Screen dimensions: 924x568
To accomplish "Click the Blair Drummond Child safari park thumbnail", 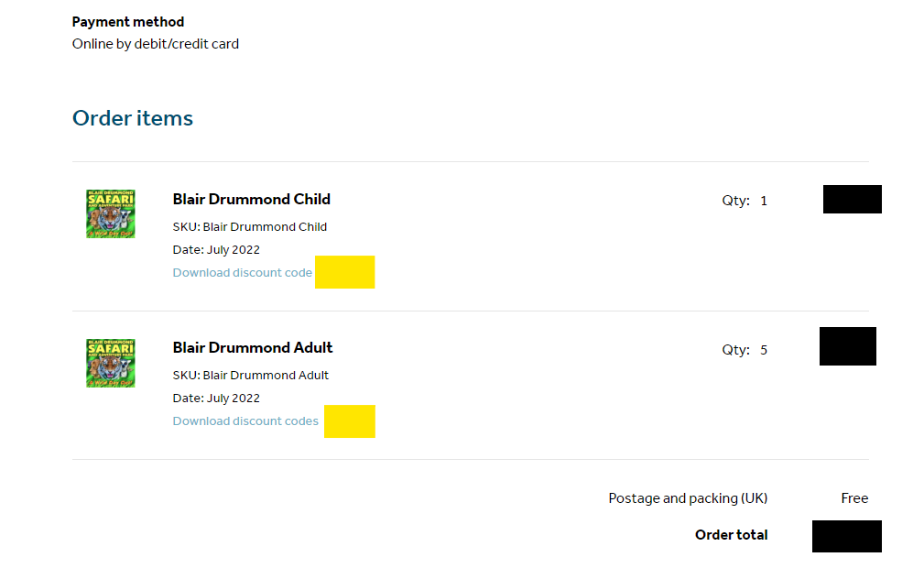I will (x=110, y=213).
